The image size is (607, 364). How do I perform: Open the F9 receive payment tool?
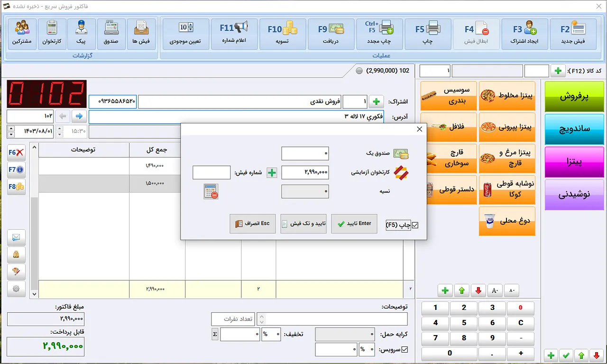(331, 34)
